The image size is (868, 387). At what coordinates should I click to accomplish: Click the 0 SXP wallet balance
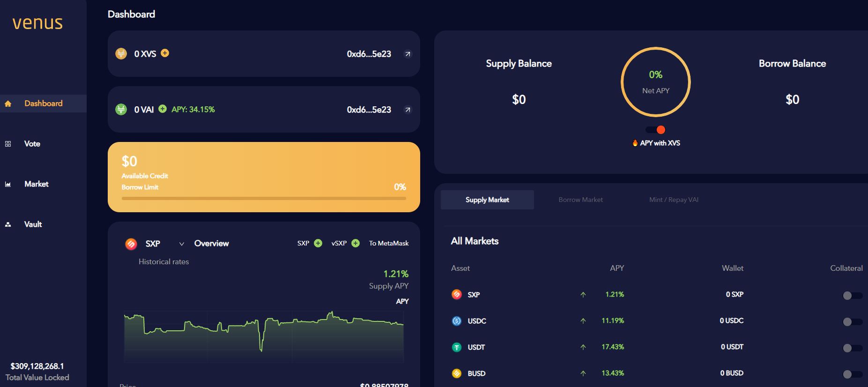pos(735,295)
